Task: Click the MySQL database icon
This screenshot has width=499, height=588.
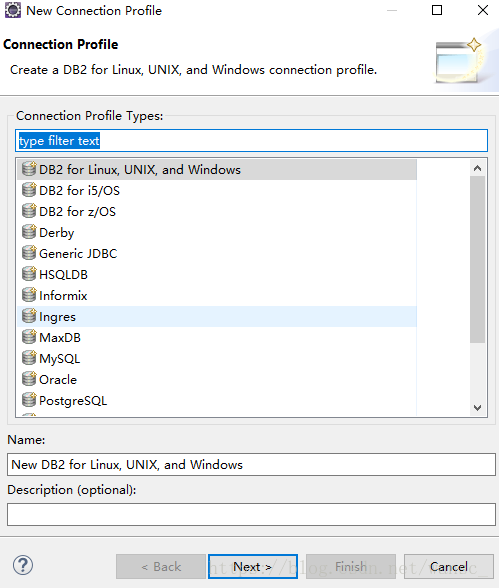Action: pyautogui.click(x=29, y=358)
